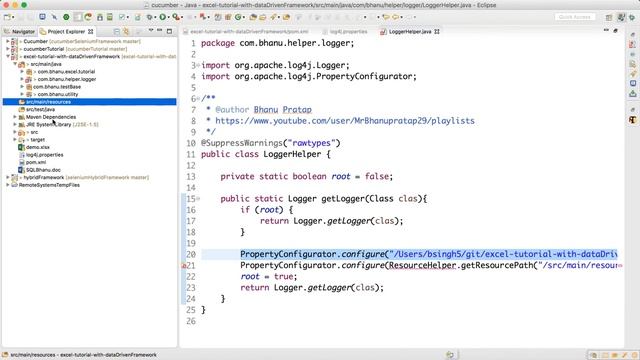Open the External Tools dropdown arrow
Viewport: 640px width, 360px height.
coord(181,17)
